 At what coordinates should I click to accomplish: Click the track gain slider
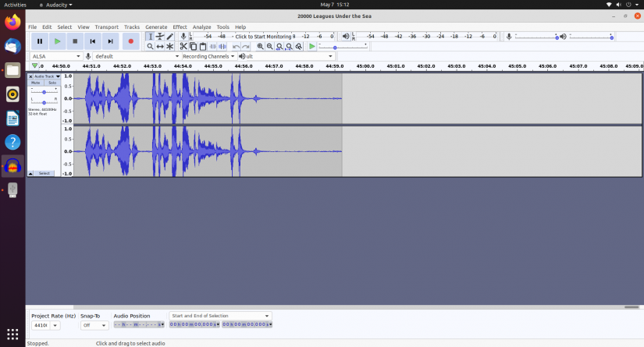pos(44,92)
